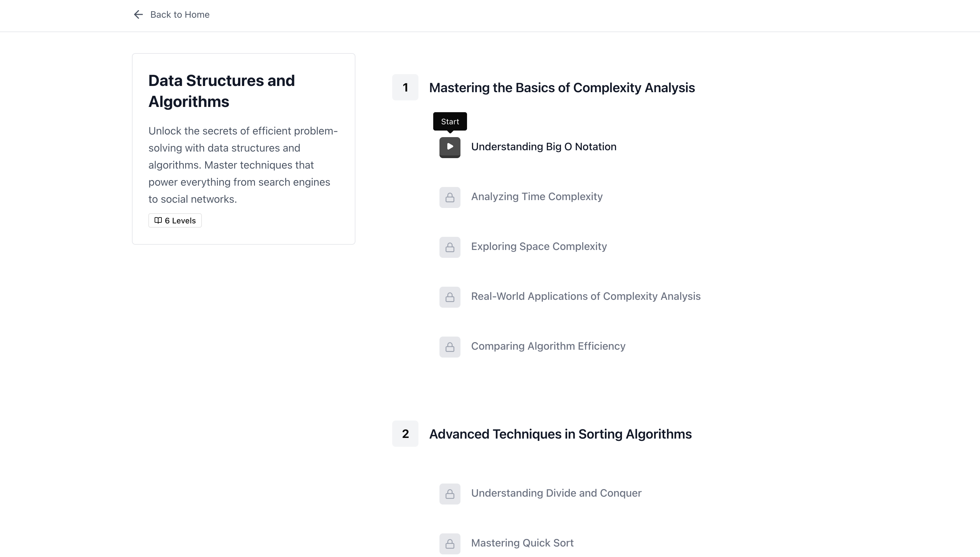Click the book icon in the Levels badge
Image resolution: width=980 pixels, height=557 pixels.
click(158, 220)
